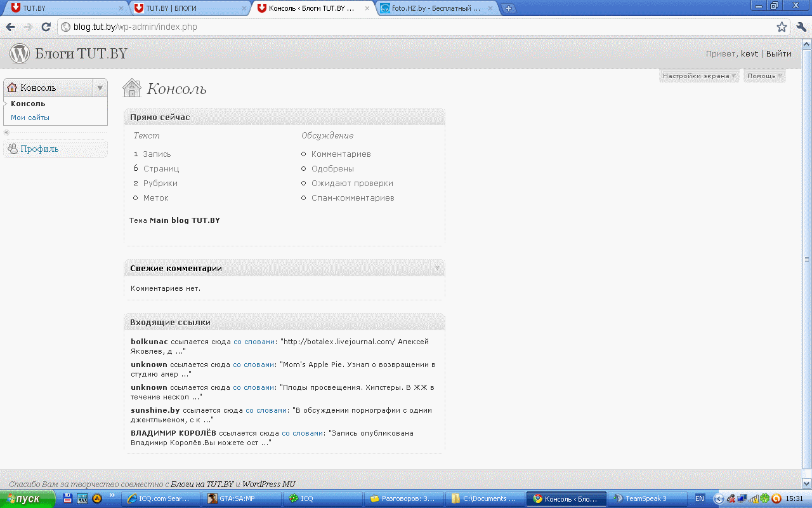Switch to the first TUT.BY browser tab
812x508 pixels.
coord(65,8)
